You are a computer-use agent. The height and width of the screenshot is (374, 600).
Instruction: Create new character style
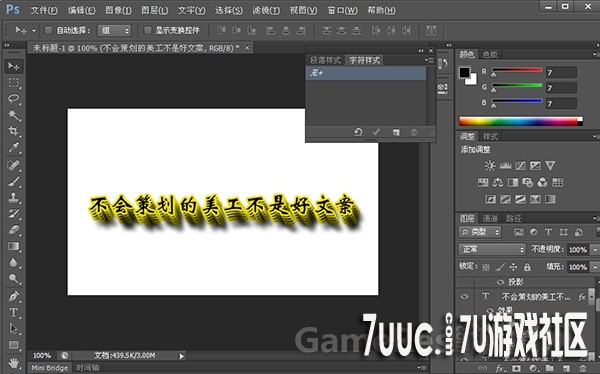tap(396, 132)
